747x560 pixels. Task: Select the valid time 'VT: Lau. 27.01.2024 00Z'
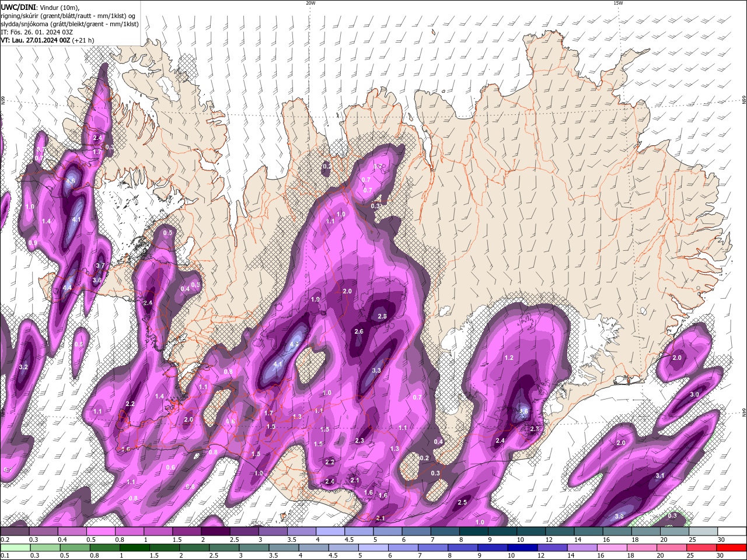click(35, 40)
